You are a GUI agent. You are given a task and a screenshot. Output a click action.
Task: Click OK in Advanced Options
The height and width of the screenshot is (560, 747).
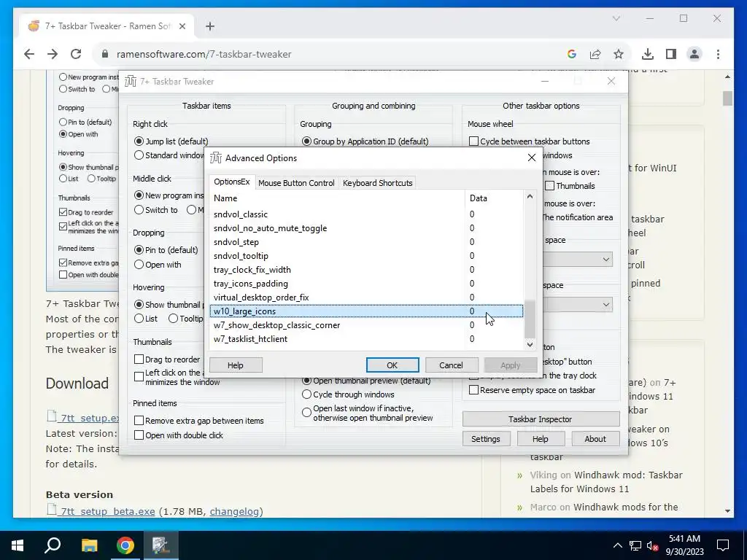pyautogui.click(x=392, y=365)
